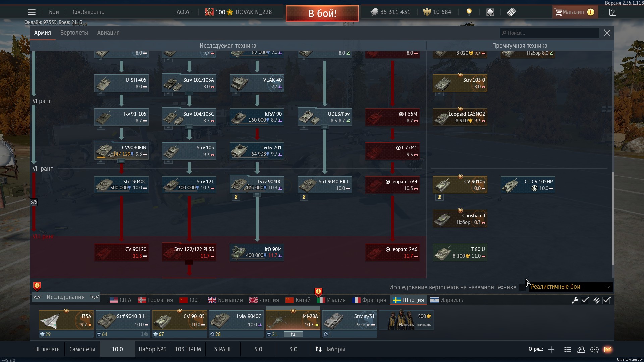Click the research tree vertical scrollbar
Viewport: 644px width, 362px height.
(x=613, y=218)
